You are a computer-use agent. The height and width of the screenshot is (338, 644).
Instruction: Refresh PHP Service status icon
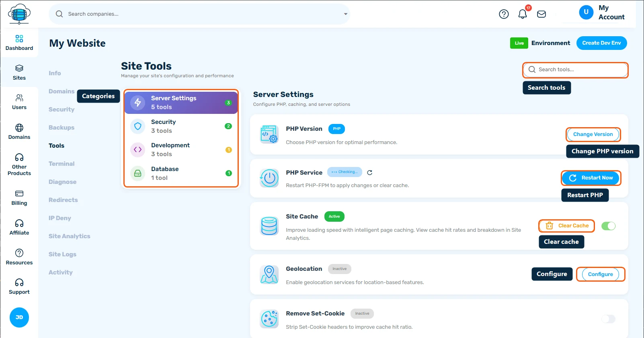[370, 173]
